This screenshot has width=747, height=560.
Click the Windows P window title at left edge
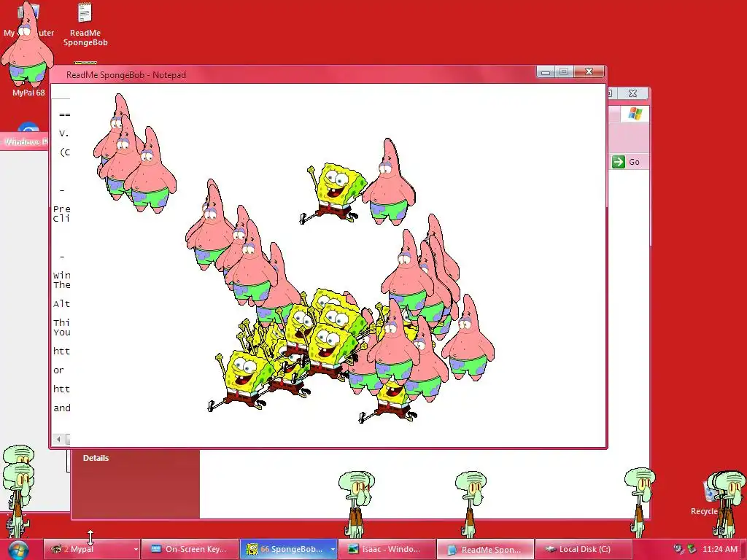click(26, 142)
